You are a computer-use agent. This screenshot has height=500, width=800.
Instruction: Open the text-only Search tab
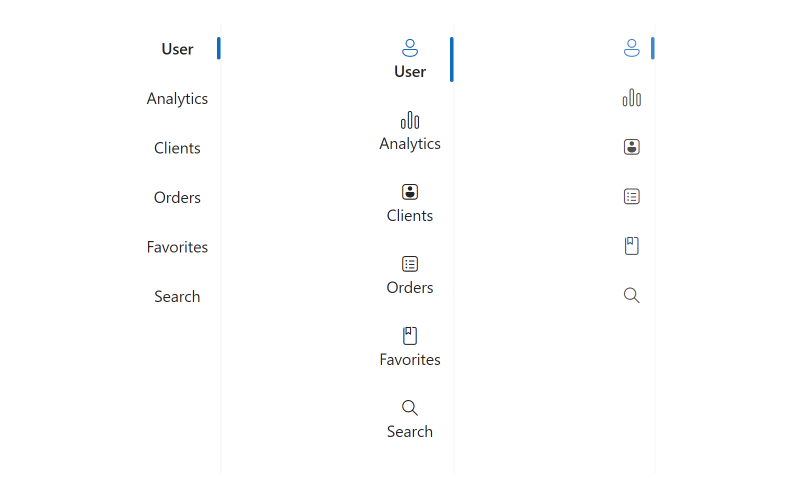click(x=177, y=296)
